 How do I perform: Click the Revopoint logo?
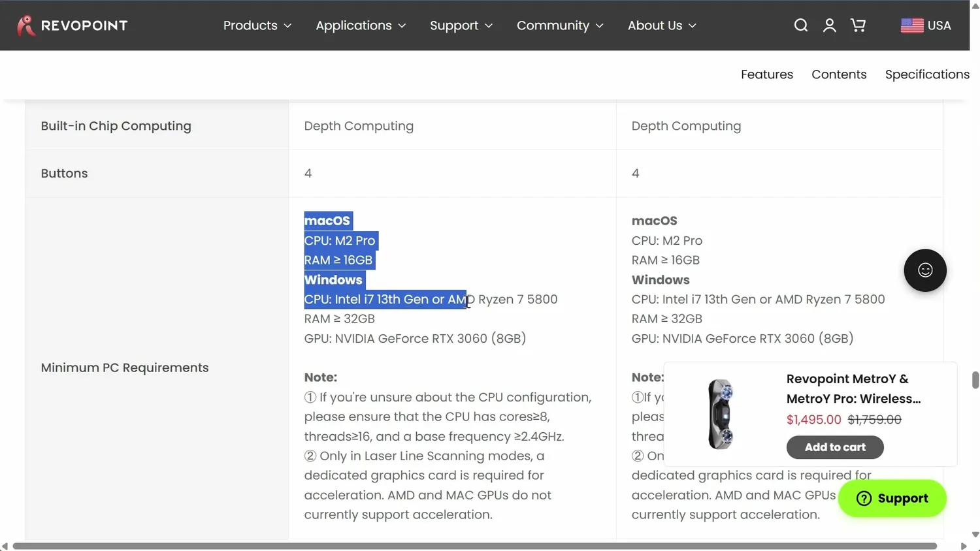pos(72,25)
